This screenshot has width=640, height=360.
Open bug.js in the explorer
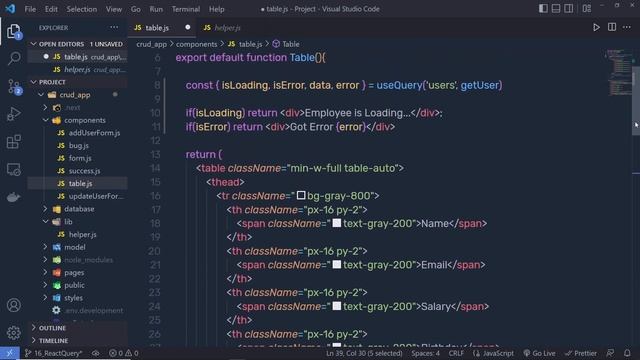(x=79, y=145)
